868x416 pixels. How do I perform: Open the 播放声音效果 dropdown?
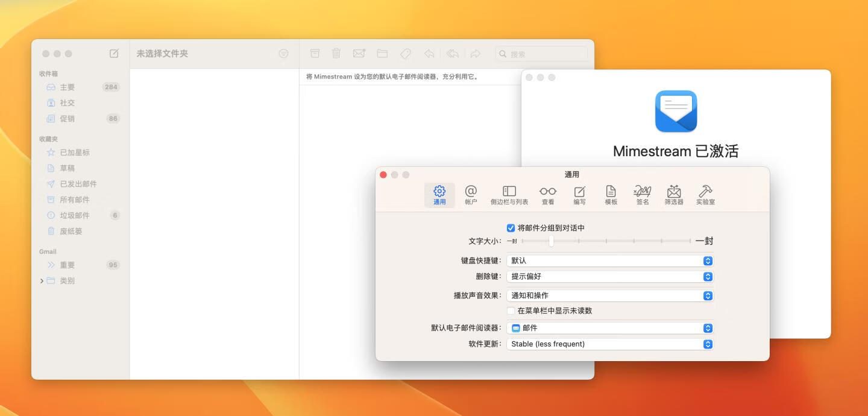609,296
